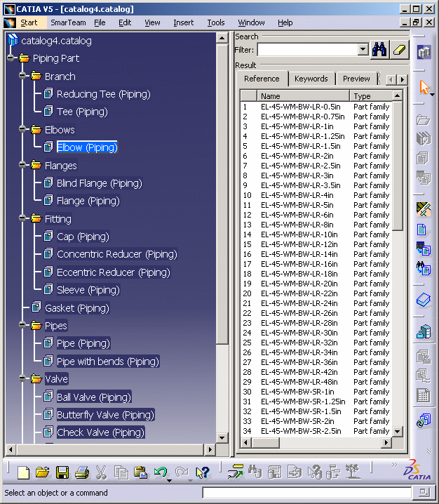Click the CATIA Dassault Systemes logo

[417, 470]
